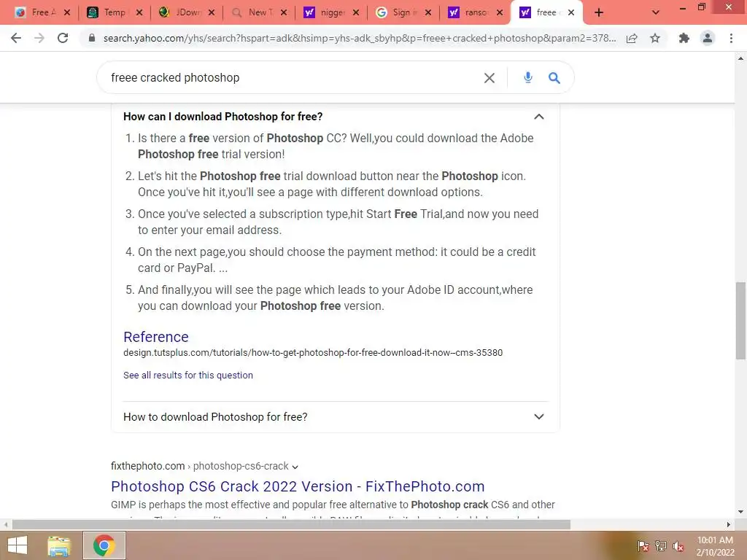
Task: Click the design.tutsplus.com URL text
Action: [313, 353]
